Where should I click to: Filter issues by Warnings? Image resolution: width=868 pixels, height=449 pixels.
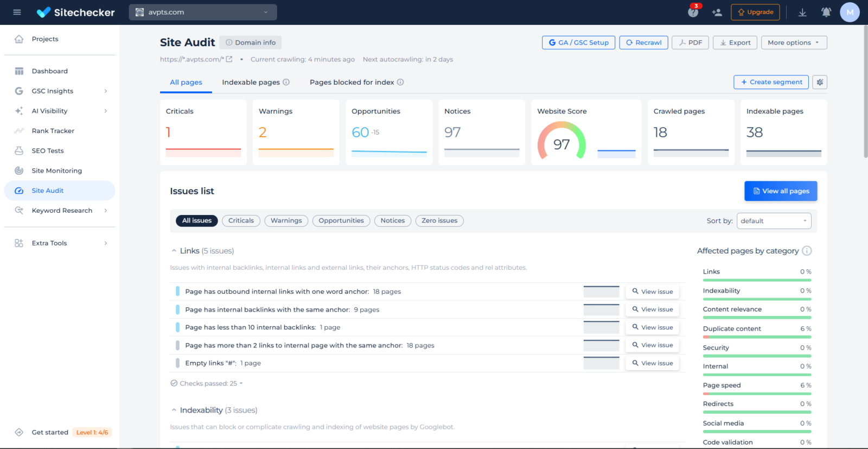[286, 220]
